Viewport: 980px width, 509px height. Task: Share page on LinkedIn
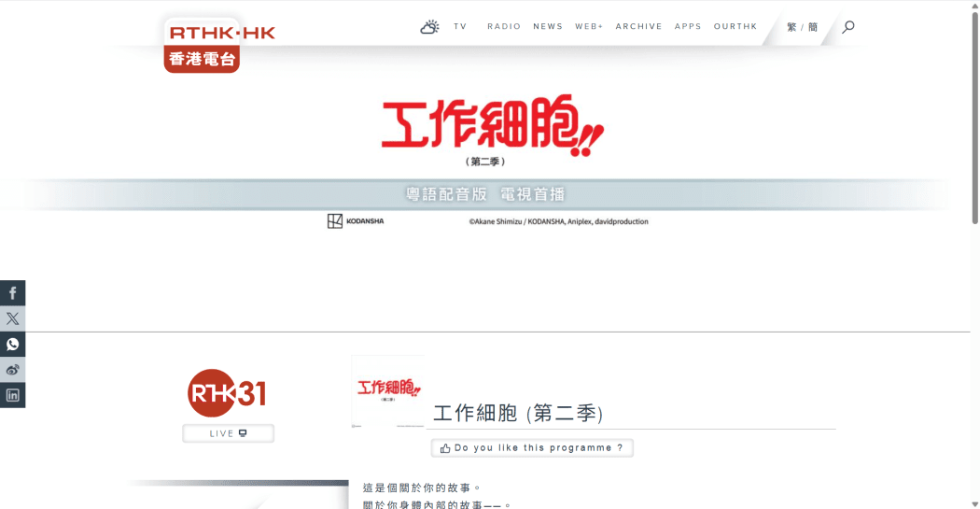point(12,395)
